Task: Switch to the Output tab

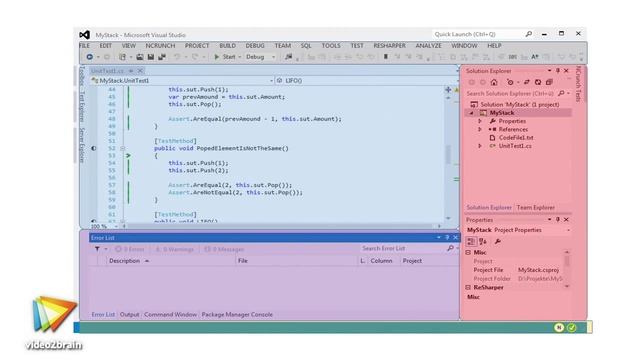Action: pyautogui.click(x=129, y=315)
